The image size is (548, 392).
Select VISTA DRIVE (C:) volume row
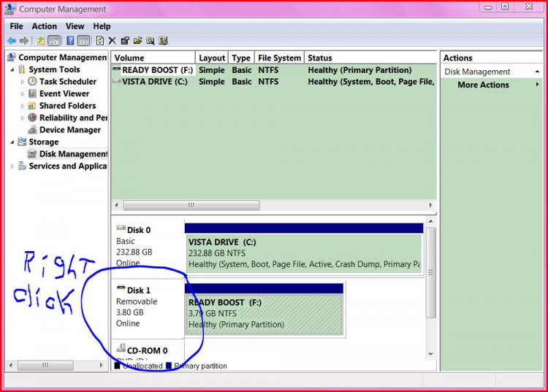pos(274,82)
